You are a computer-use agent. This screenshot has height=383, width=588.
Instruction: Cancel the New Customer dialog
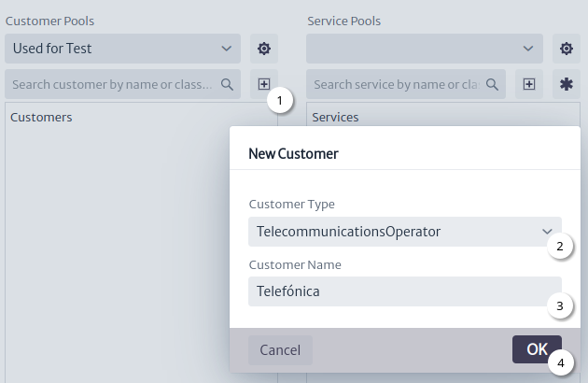[x=280, y=350]
